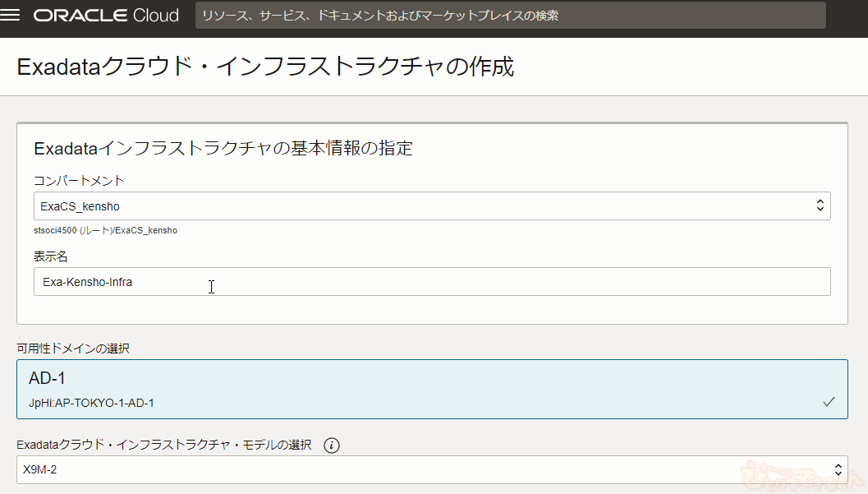Click the JpHi:AP-TOKYO-1-AD-1 domain name
Viewport: 868px width, 494px height.
click(91, 403)
